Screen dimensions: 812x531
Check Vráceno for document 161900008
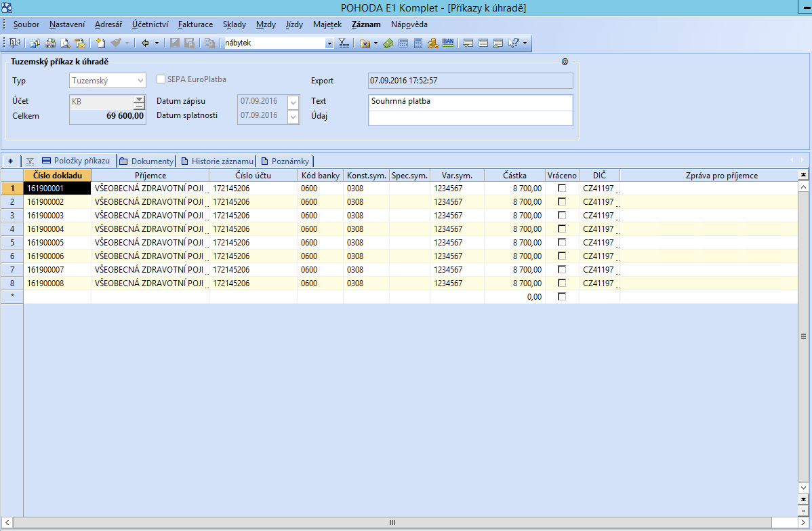click(562, 283)
